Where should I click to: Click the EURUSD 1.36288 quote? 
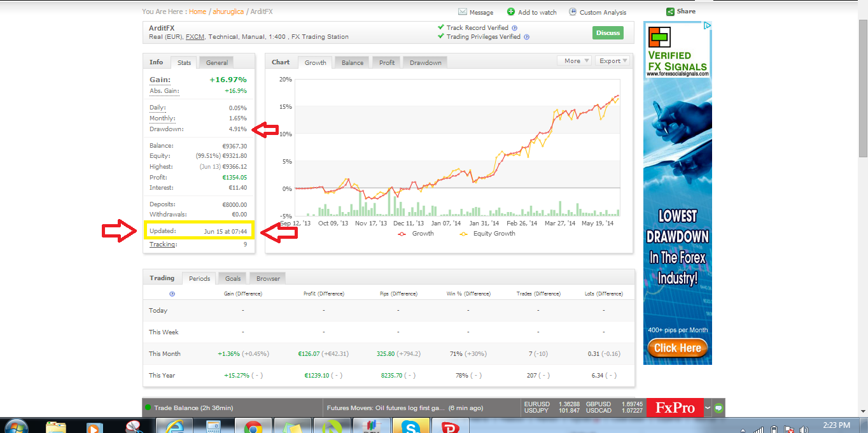tap(552, 404)
